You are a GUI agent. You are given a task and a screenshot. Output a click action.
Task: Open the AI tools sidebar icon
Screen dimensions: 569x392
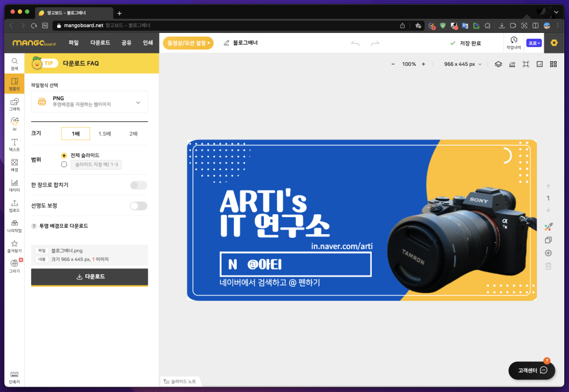(15, 124)
